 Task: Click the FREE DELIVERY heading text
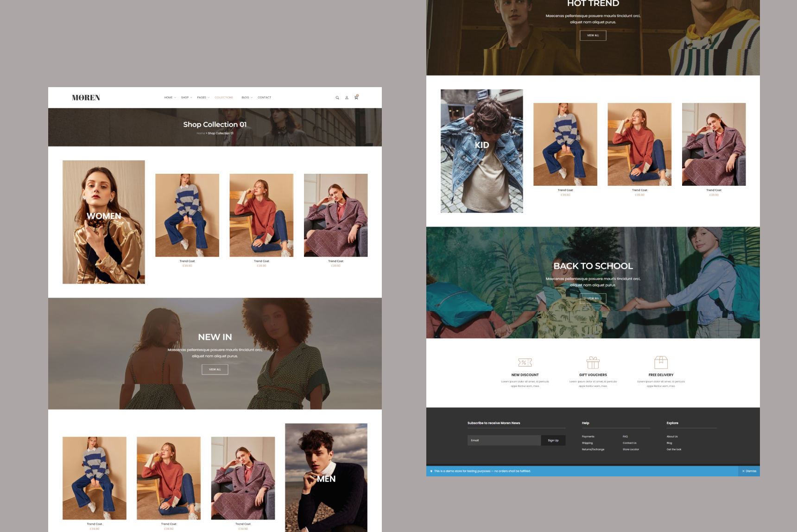661,375
